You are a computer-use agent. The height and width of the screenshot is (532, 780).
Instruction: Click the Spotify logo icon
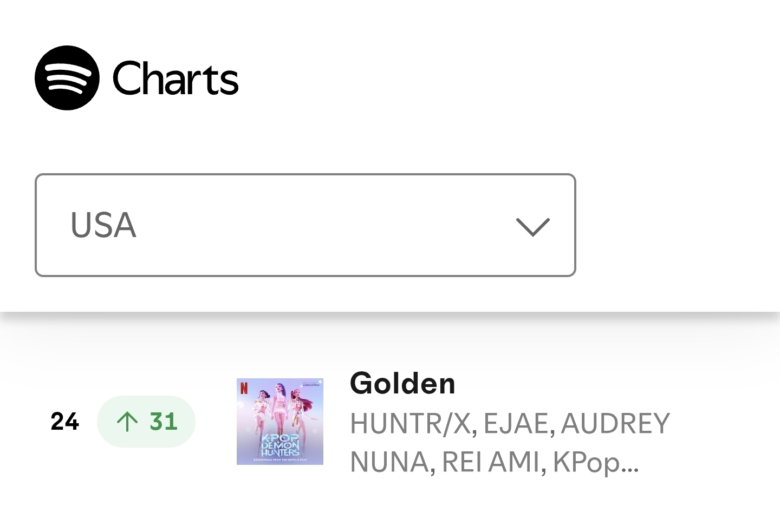pos(67,78)
